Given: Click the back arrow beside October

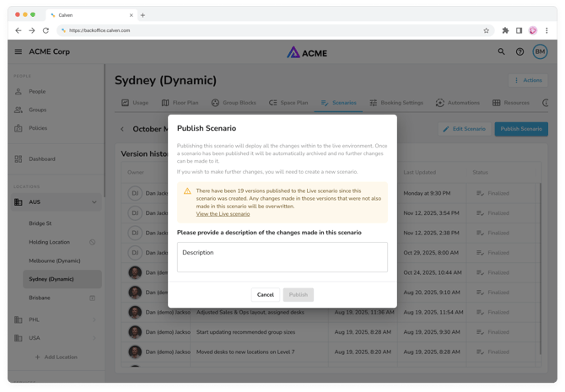Looking at the screenshot, I should [x=122, y=129].
